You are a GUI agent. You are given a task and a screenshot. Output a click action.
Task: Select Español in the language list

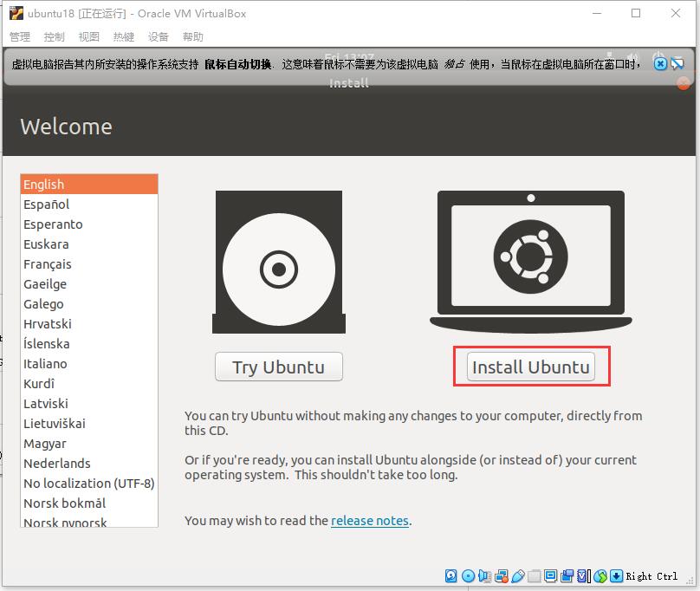click(89, 205)
